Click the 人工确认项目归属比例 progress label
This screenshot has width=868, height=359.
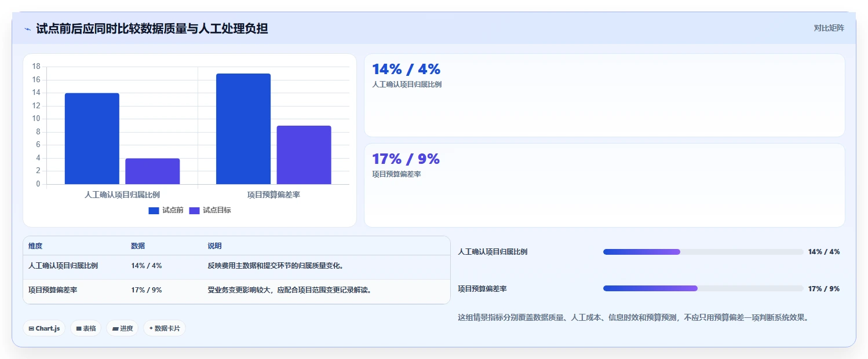(x=493, y=252)
